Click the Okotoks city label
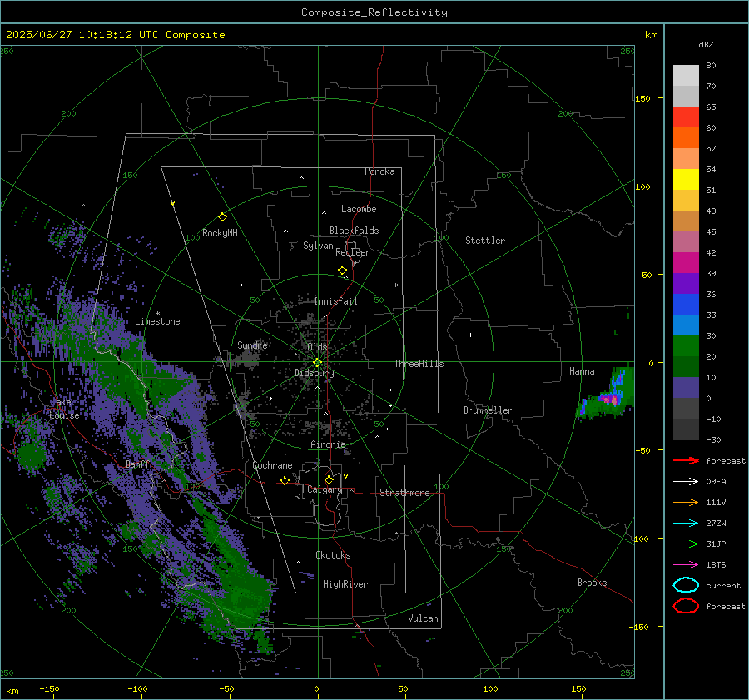Screen dimensions: 749x700 (x=333, y=555)
